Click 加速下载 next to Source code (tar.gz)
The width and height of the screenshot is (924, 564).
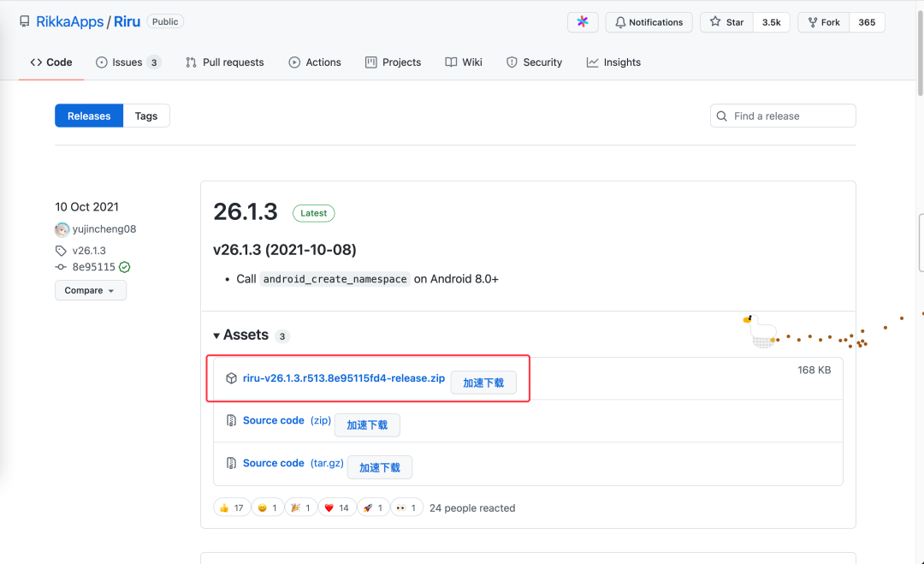tap(380, 467)
